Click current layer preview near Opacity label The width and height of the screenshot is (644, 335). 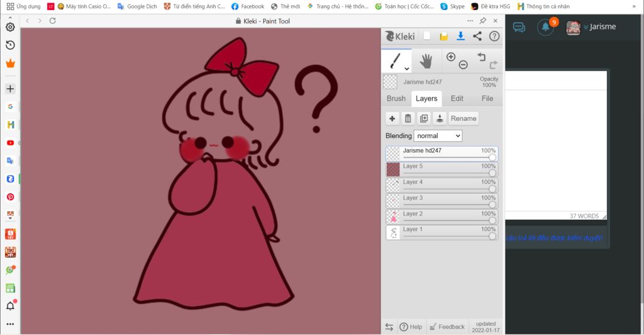coord(390,82)
